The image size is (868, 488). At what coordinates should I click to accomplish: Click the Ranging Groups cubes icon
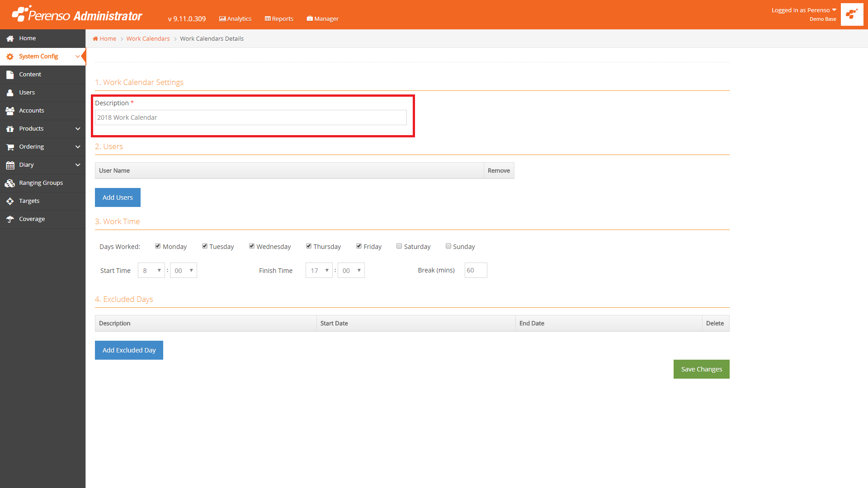coord(10,183)
